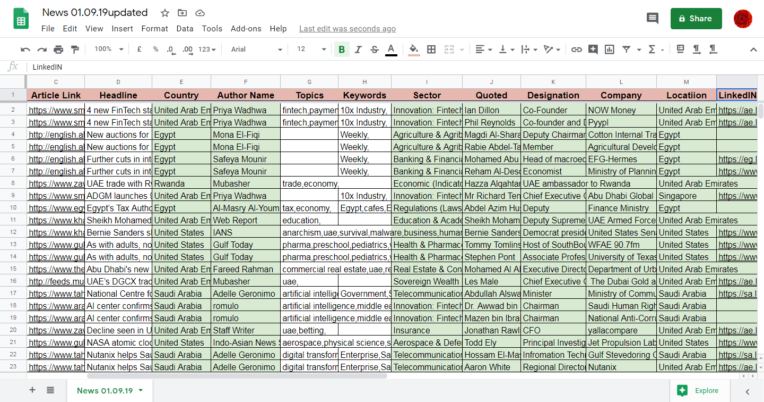This screenshot has height=402, width=764.
Task: Click the Insert chart icon
Action: (610, 49)
